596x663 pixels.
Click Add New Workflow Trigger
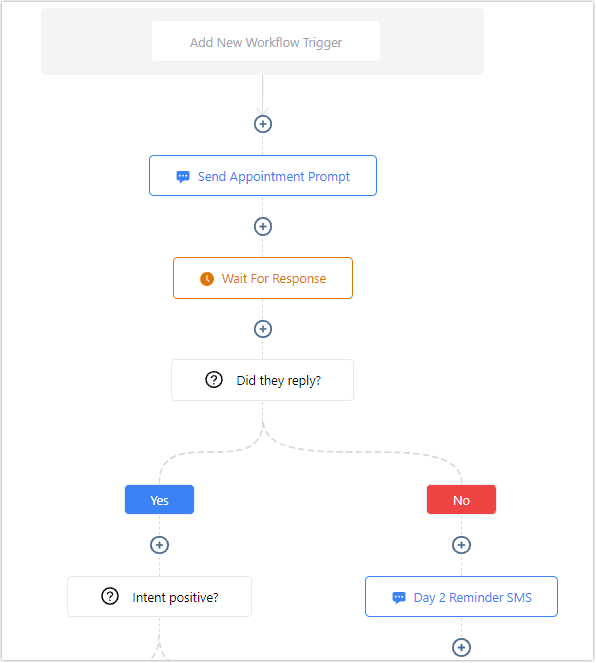(x=266, y=42)
